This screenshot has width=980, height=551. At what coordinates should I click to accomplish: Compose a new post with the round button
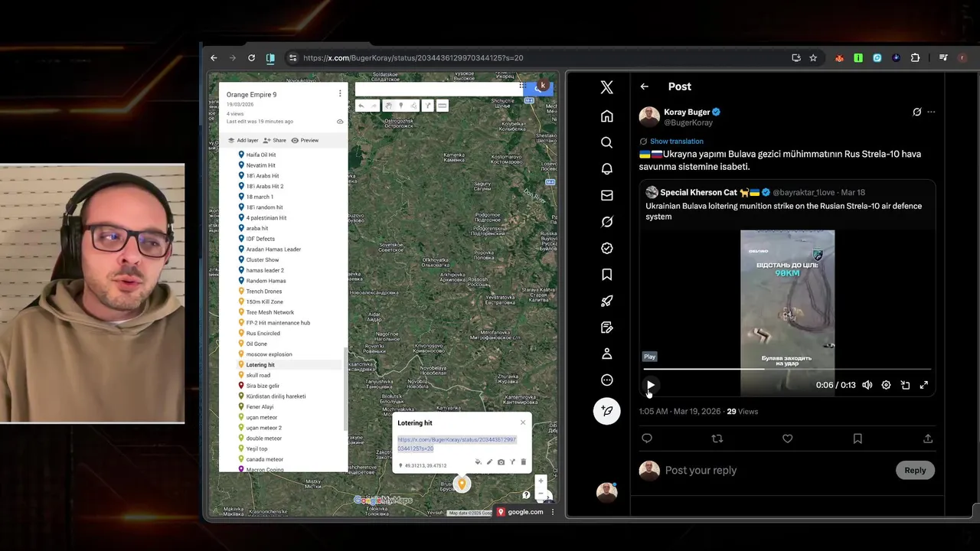[x=606, y=411]
